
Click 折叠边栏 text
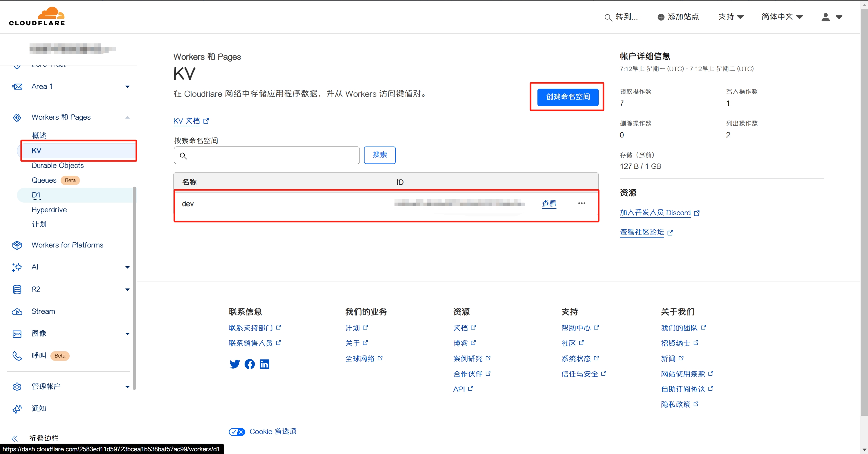click(x=44, y=438)
